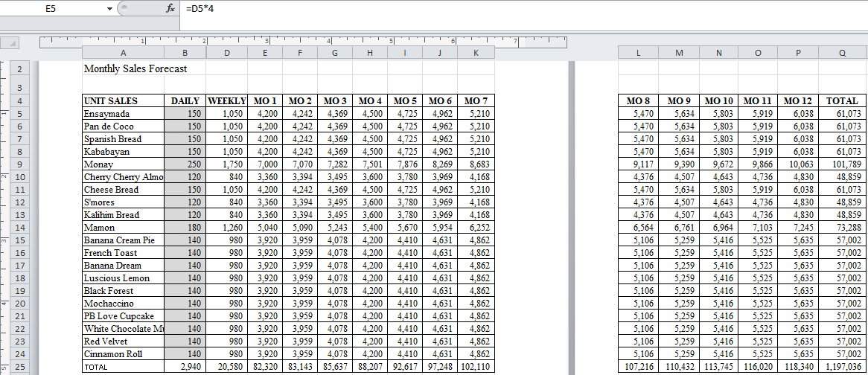Select the Red Velvet cell
868x375 pixels.
(x=123, y=342)
